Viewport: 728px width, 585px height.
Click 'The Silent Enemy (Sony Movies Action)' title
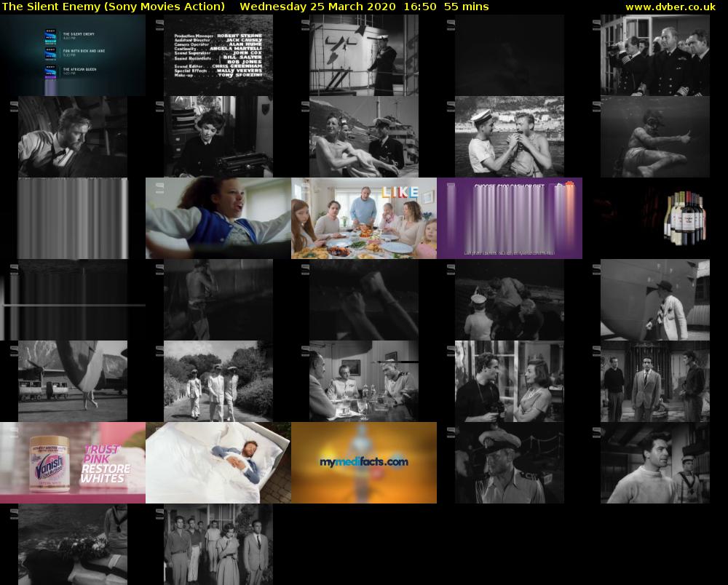114,7
